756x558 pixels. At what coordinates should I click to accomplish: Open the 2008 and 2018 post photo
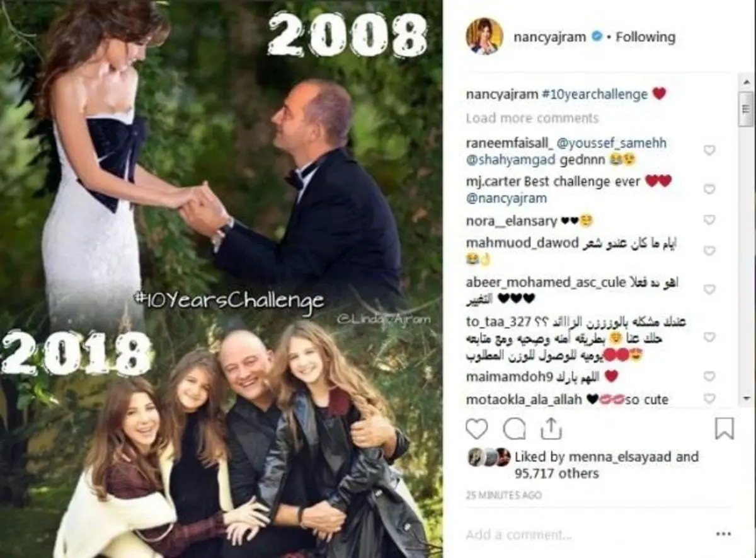(x=221, y=279)
